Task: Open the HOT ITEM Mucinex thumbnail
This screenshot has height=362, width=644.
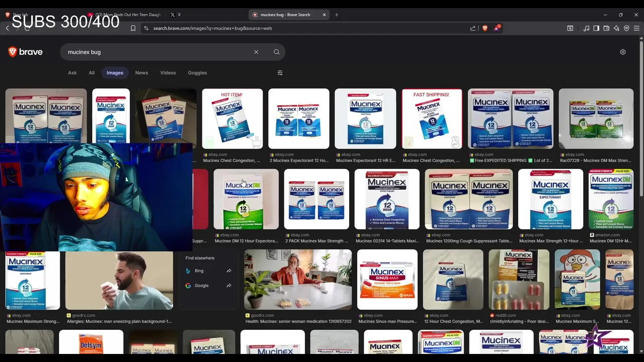Action: pos(232,119)
